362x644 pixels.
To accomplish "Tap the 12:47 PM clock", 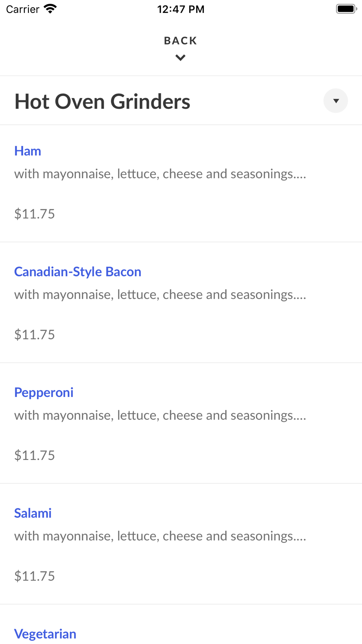I will 181,9.
